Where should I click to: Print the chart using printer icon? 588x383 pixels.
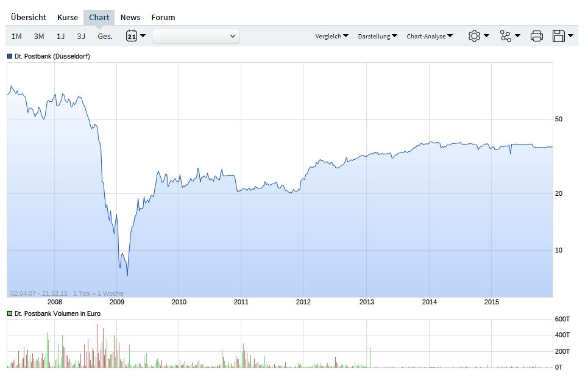[x=537, y=36]
